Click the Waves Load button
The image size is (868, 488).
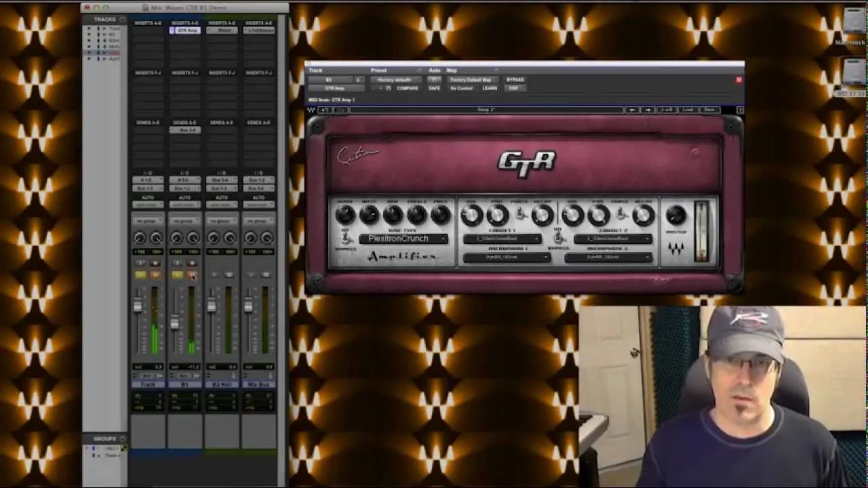click(688, 110)
